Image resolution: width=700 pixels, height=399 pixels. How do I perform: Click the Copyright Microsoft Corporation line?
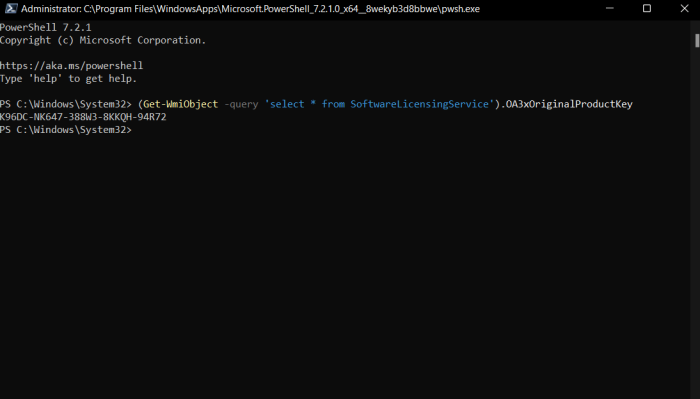(x=103, y=40)
